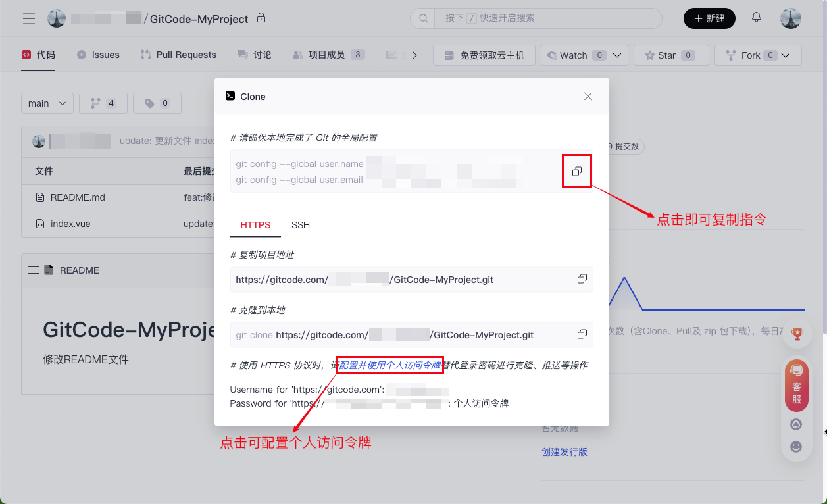Viewport: 827px width, 504px height.
Task: Close the Clone dialog
Action: (x=588, y=97)
